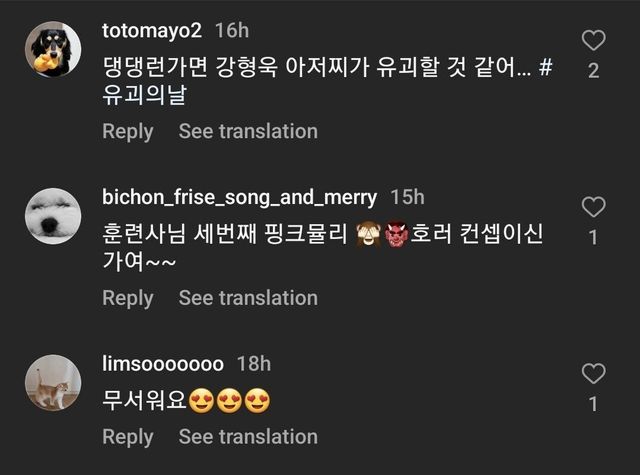Show translation for bichon_frise_song_and_merry's comment

coord(248,298)
